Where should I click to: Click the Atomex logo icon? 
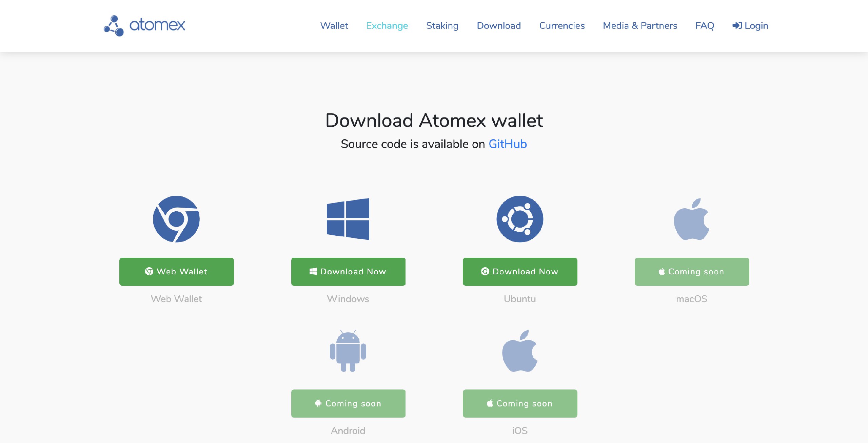click(x=114, y=26)
